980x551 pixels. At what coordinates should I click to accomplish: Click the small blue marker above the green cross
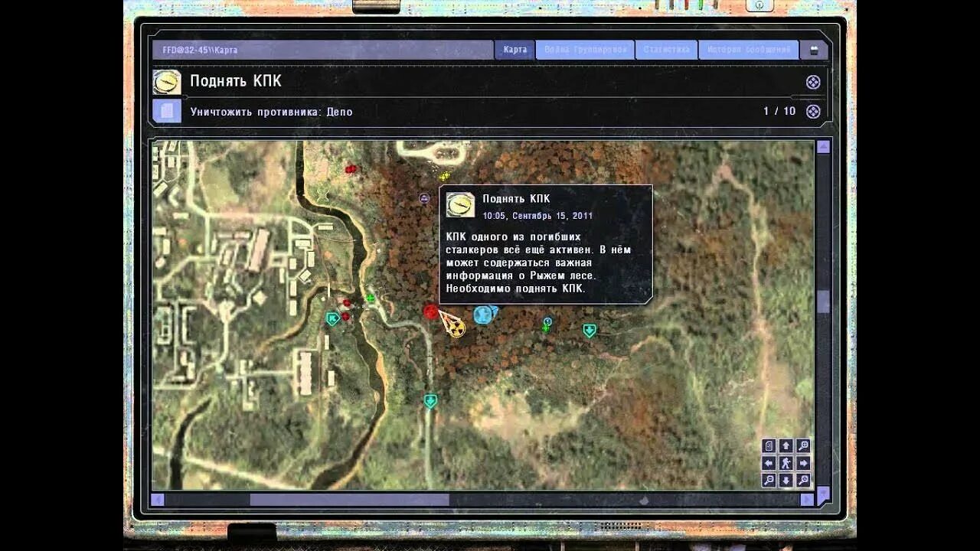pos(547,321)
